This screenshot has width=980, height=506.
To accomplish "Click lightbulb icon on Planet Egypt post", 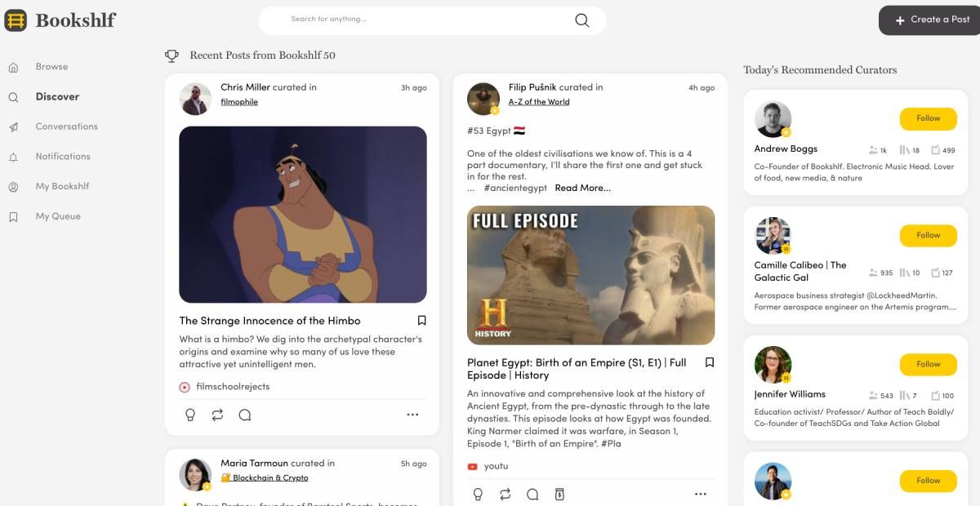I will click(x=479, y=494).
